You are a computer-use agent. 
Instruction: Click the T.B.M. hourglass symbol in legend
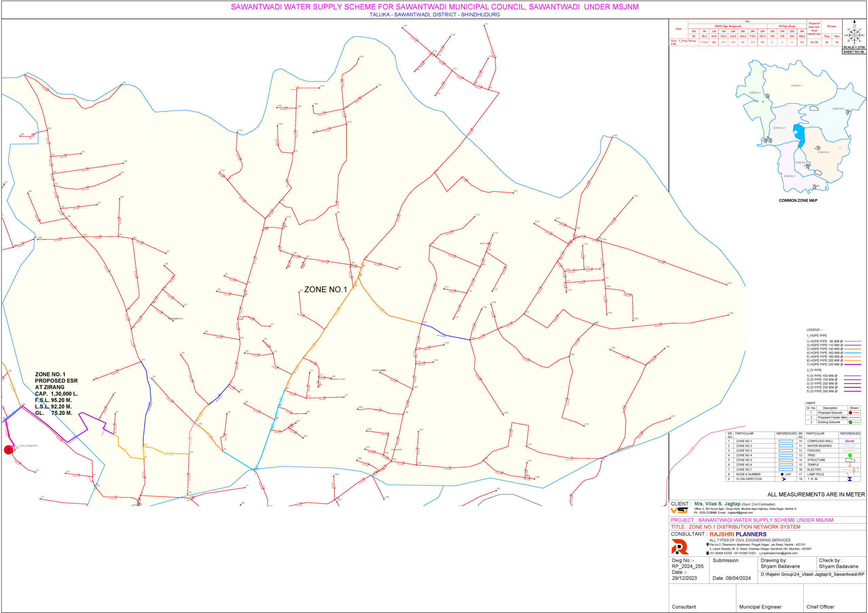click(x=849, y=479)
